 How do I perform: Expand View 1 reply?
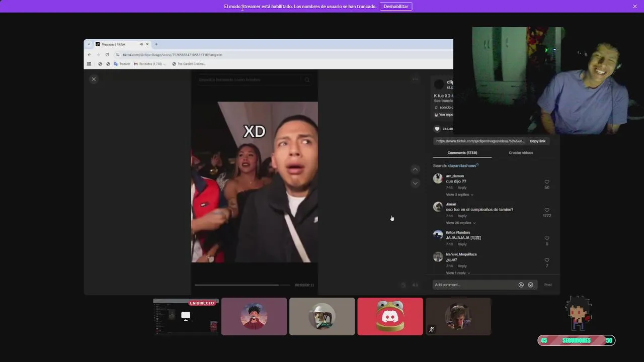coord(458,273)
